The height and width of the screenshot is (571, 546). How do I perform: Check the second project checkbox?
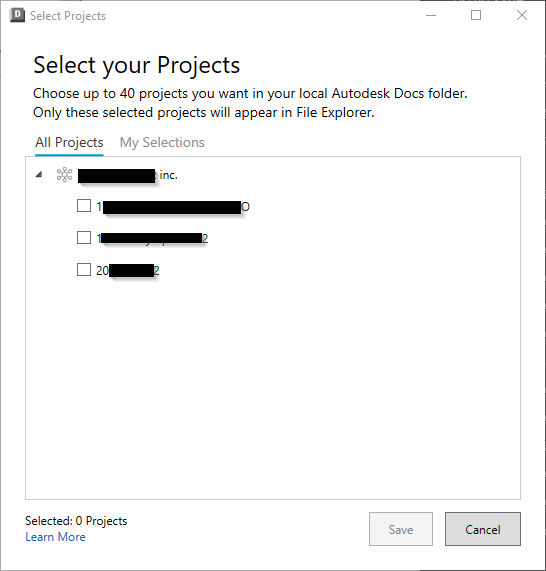(84, 238)
